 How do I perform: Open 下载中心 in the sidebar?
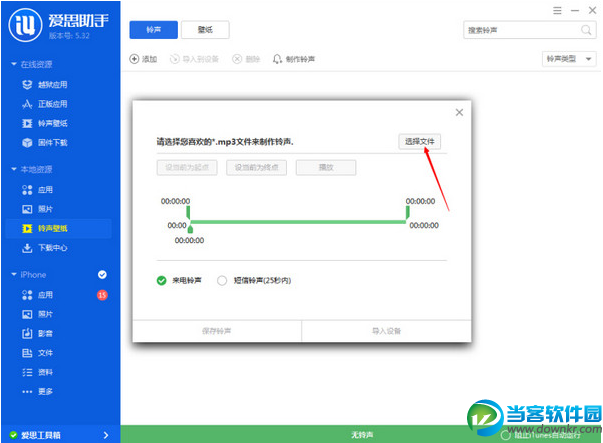tap(45, 248)
